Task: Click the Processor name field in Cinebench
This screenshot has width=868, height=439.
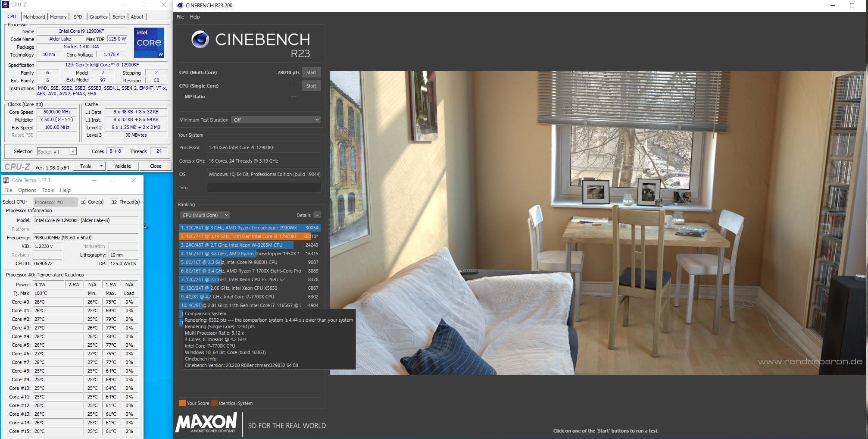Action: pyautogui.click(x=264, y=147)
